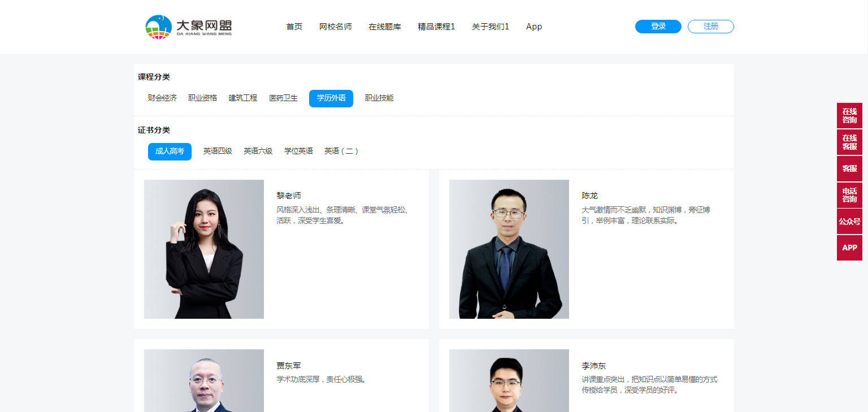The width and height of the screenshot is (868, 412).
Task: Open APP side widget
Action: coord(849,248)
